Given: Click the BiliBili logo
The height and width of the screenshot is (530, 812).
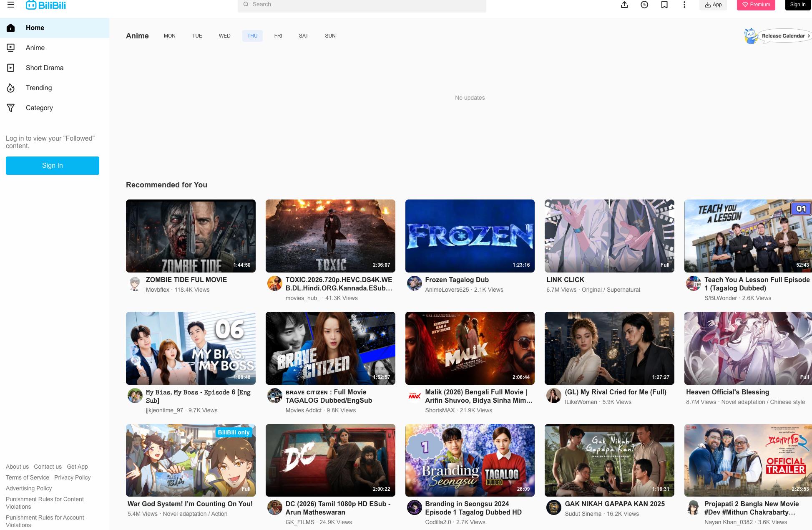Looking at the screenshot, I should pos(46,5).
